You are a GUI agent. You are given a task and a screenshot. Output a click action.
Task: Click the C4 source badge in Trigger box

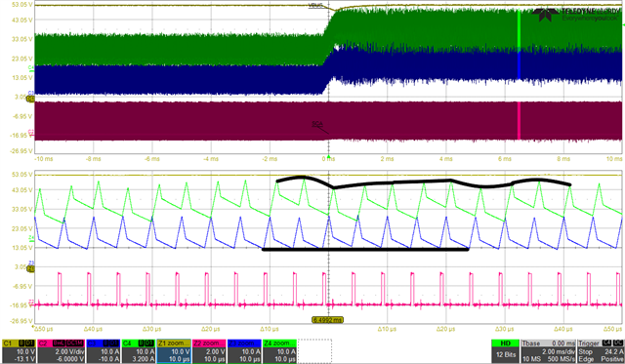606,343
